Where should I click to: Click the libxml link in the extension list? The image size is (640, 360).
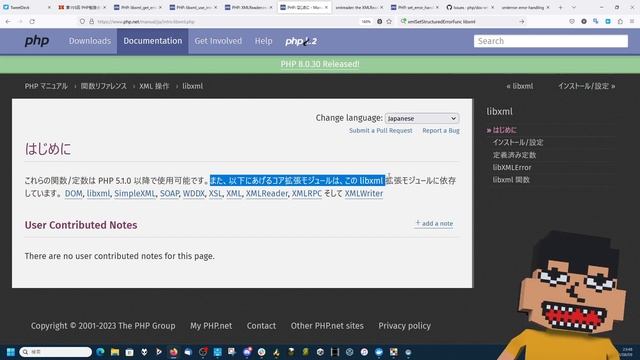coord(98,193)
